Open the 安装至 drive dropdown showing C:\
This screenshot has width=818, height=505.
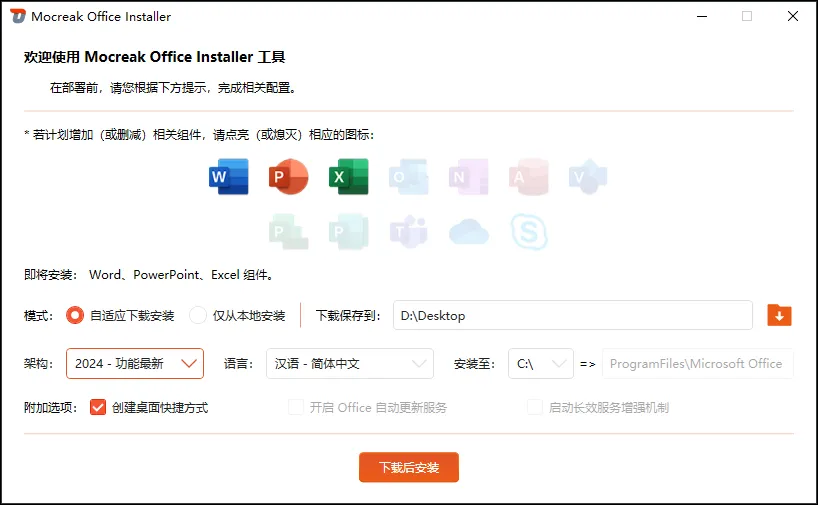coord(540,363)
